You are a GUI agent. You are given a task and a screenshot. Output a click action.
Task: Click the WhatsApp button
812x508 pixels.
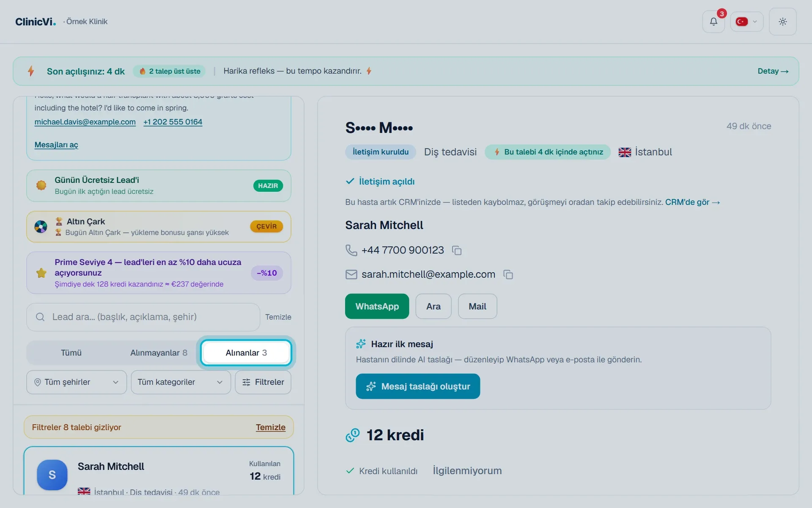coord(377,306)
